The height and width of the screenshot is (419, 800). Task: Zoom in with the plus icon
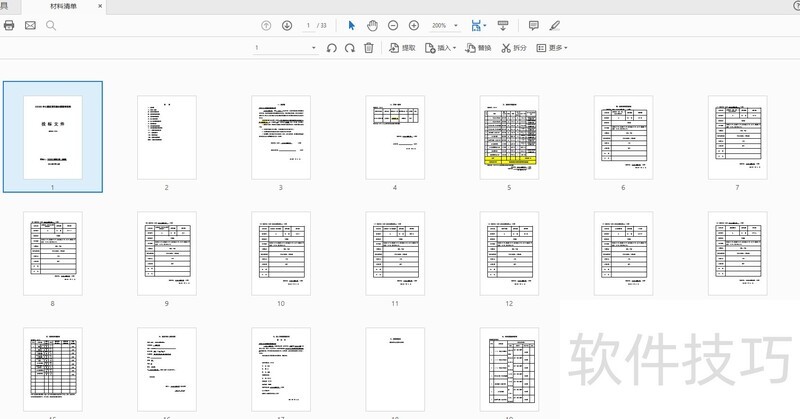[x=414, y=25]
